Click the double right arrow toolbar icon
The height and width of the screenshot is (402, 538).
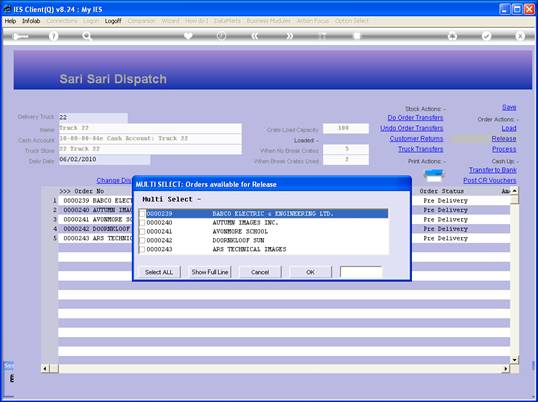pos(290,36)
